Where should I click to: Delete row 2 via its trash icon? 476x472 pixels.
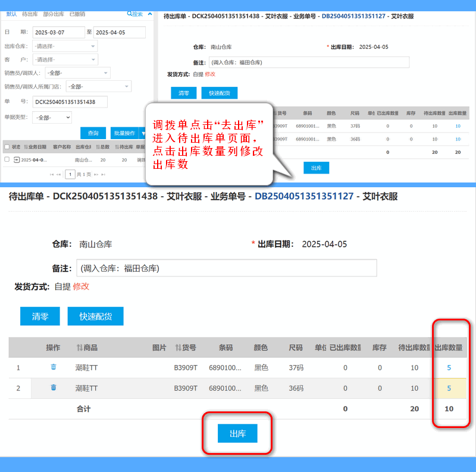(54, 388)
